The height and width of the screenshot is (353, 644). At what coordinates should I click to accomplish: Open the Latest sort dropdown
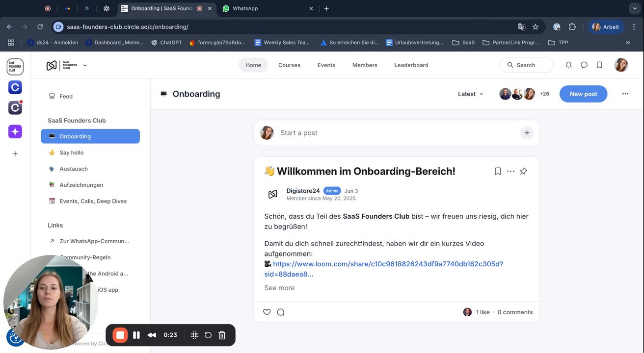point(471,94)
